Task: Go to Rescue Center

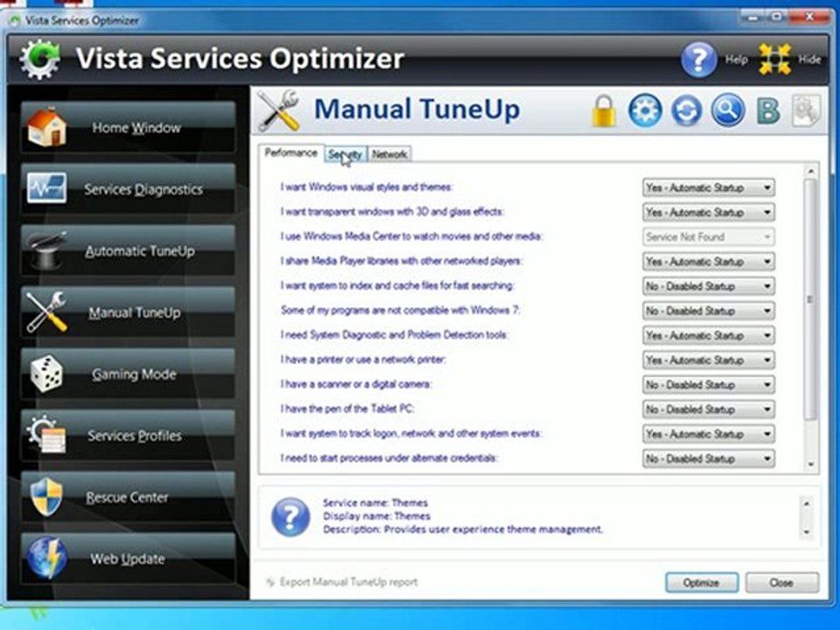Action: (128, 497)
